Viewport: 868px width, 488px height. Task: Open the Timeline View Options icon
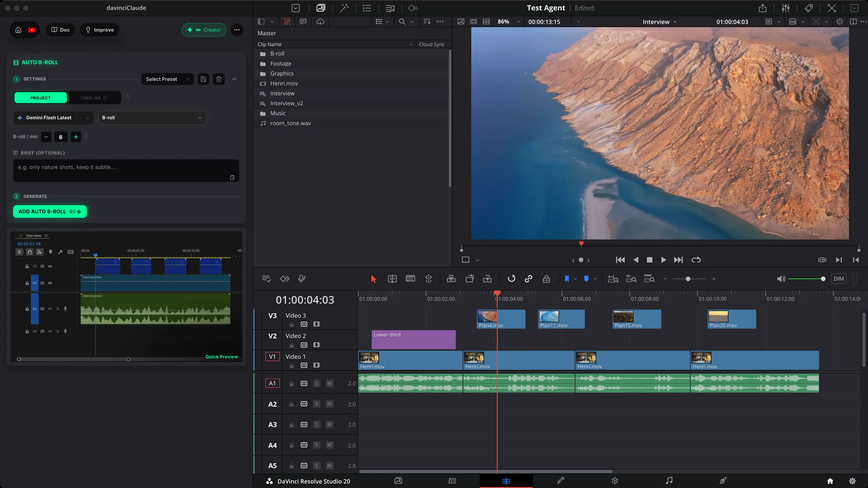pyautogui.click(x=266, y=279)
